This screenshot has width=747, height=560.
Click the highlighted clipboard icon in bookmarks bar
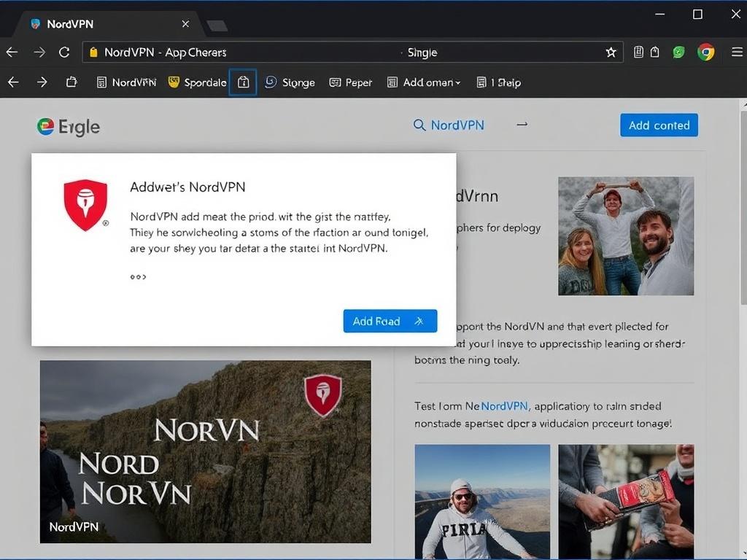[x=243, y=82]
